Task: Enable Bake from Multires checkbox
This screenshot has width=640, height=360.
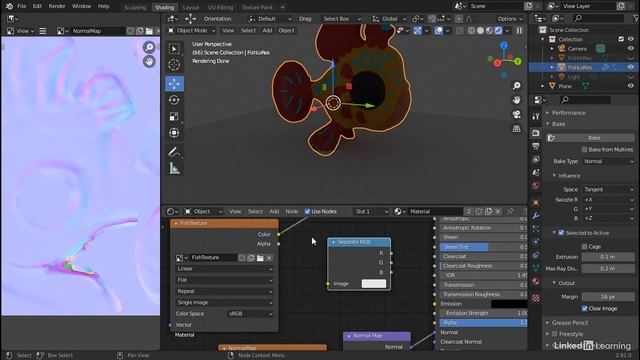Action: coord(584,149)
